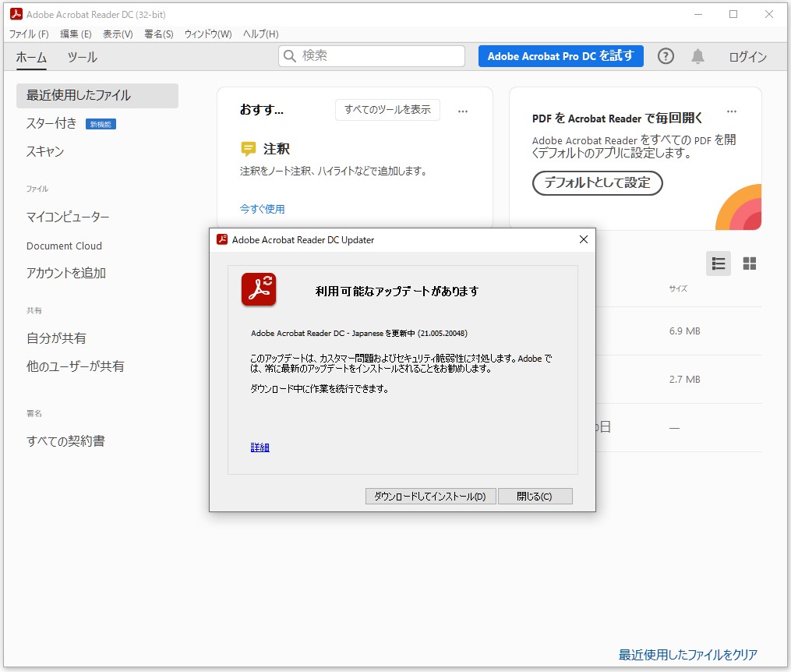Click the red Reader icon inside the updater dialog

(259, 288)
